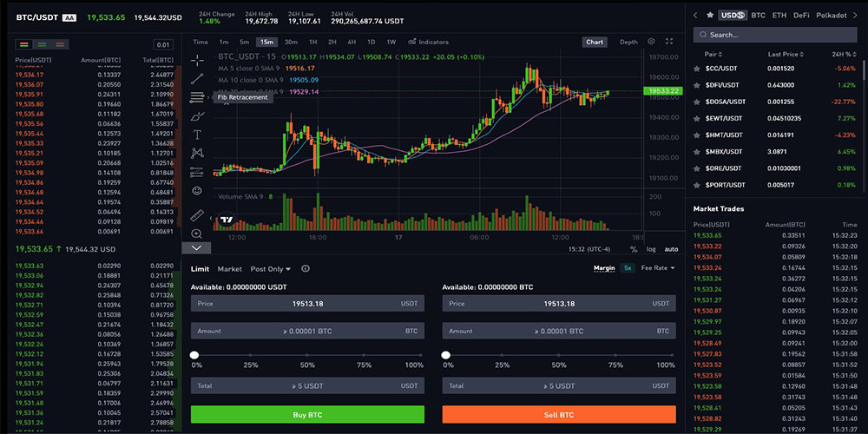
Task: Favorite the $PORT/USDT pair star
Action: coord(697,185)
